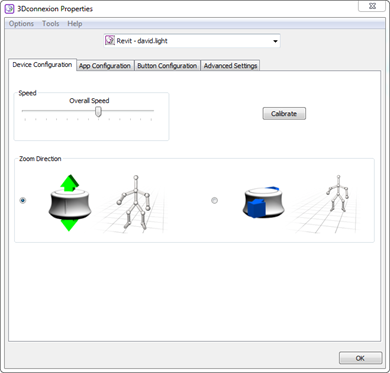Select the Device Configuration tab
The height and width of the screenshot is (373, 390).
point(42,65)
